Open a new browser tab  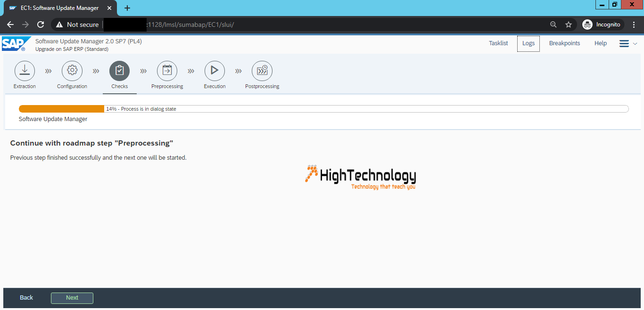click(x=127, y=8)
